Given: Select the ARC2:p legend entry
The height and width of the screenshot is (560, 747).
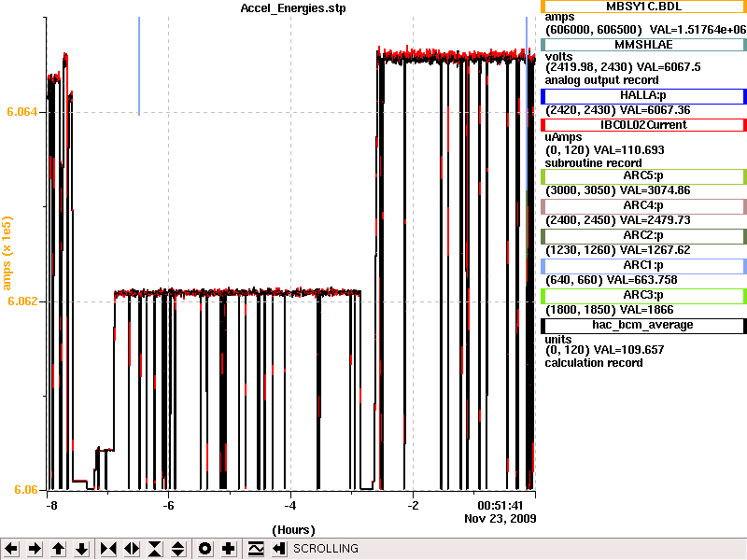Looking at the screenshot, I should click(643, 236).
